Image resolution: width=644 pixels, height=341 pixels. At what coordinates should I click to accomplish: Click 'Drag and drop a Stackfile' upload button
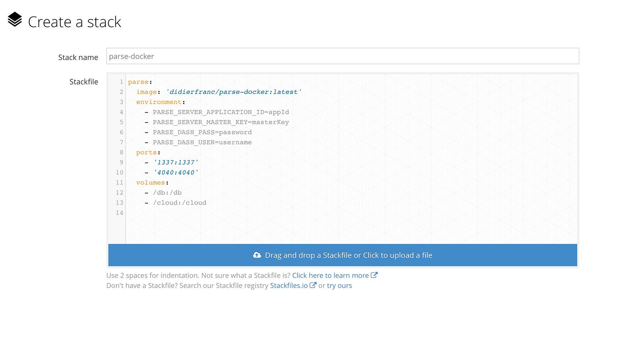coord(343,255)
